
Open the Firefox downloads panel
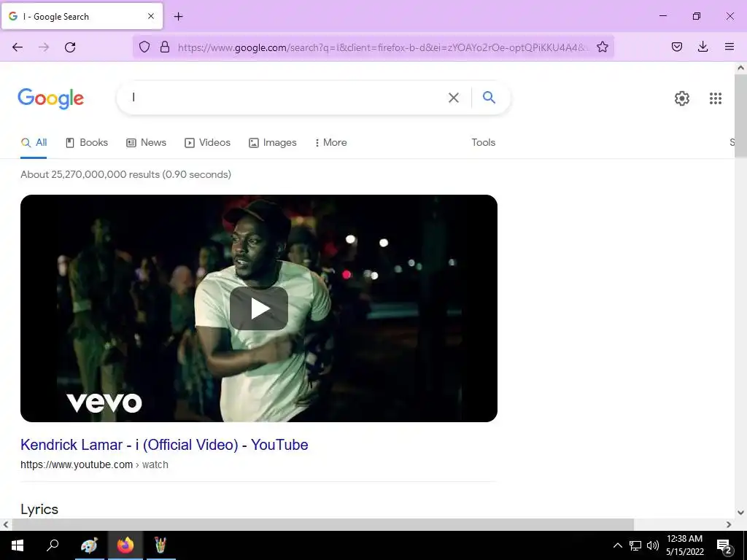(703, 47)
